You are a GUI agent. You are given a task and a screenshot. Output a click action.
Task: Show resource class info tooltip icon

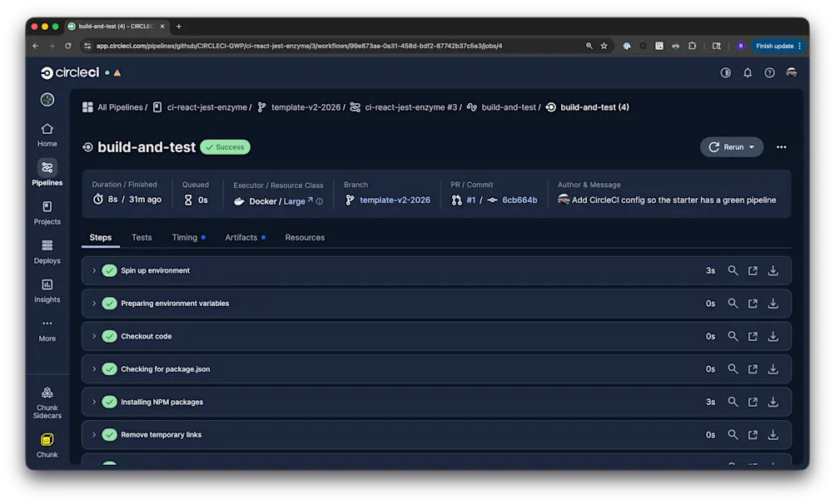319,201
